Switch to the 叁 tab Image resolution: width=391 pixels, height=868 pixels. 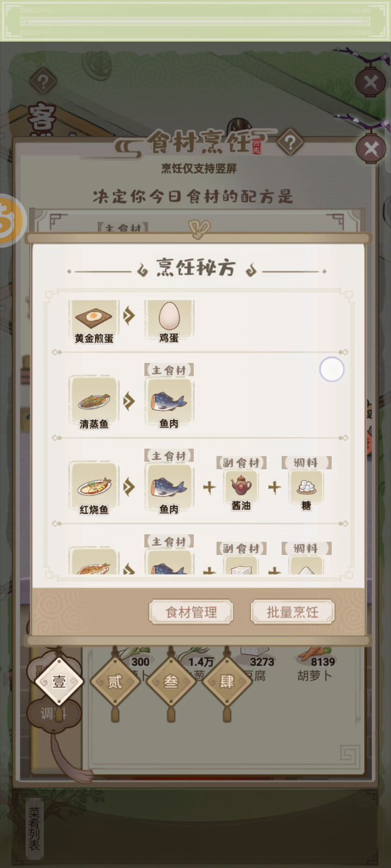(x=171, y=681)
